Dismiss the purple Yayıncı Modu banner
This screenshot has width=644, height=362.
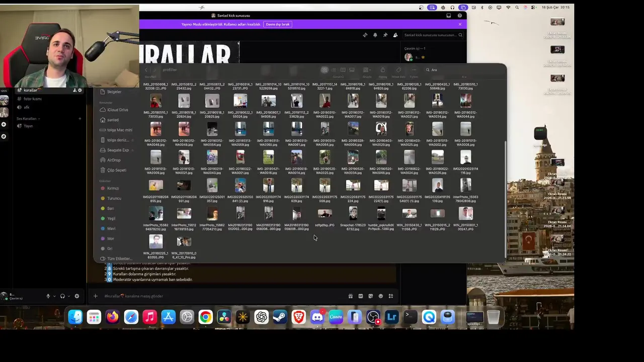pos(460,24)
